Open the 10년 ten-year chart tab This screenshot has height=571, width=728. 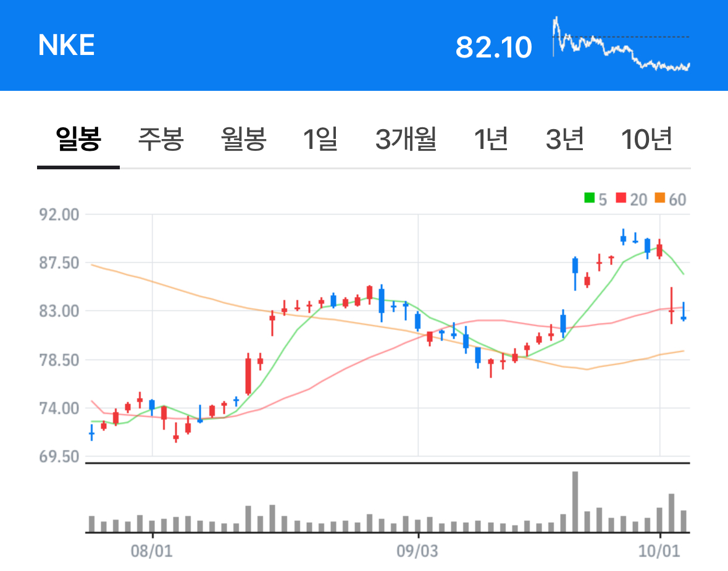pyautogui.click(x=646, y=138)
